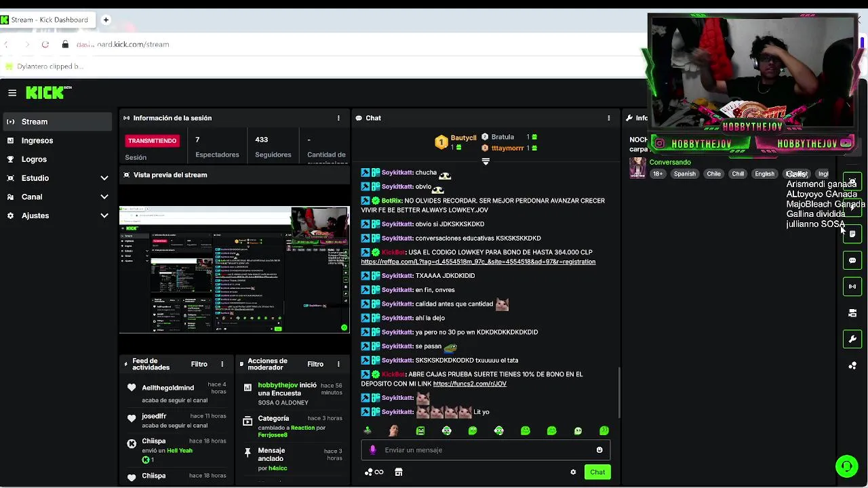Click hobbythejov poll moderator entry
The width and height of the screenshot is (868, 488).
[293, 393]
